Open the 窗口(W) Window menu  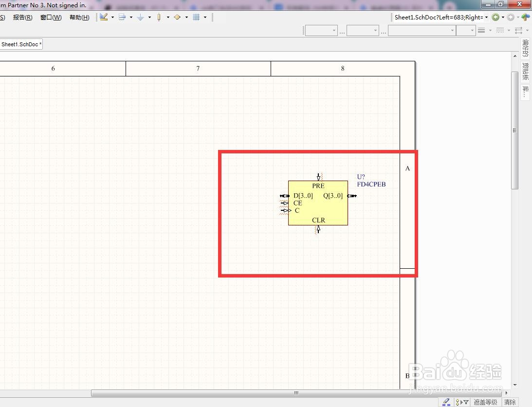coord(51,18)
